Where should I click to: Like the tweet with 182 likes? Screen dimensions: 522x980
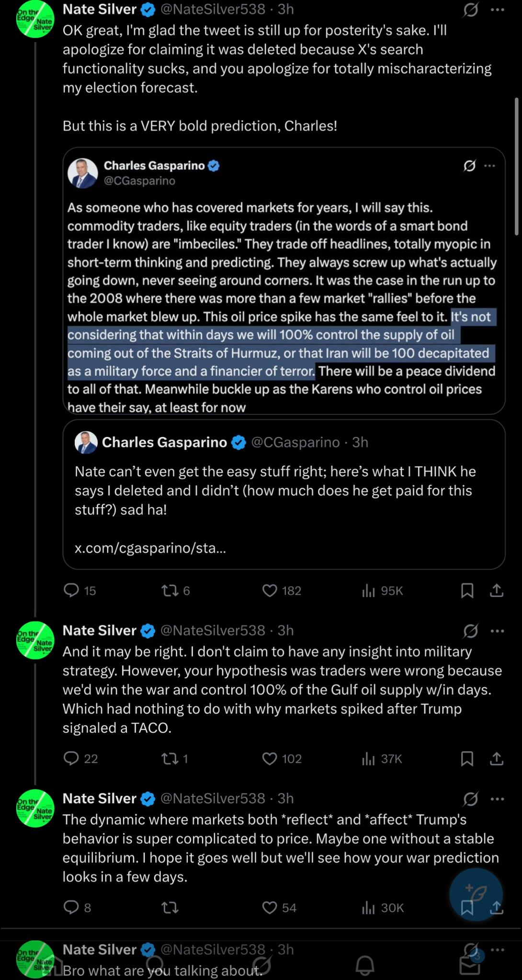(270, 590)
